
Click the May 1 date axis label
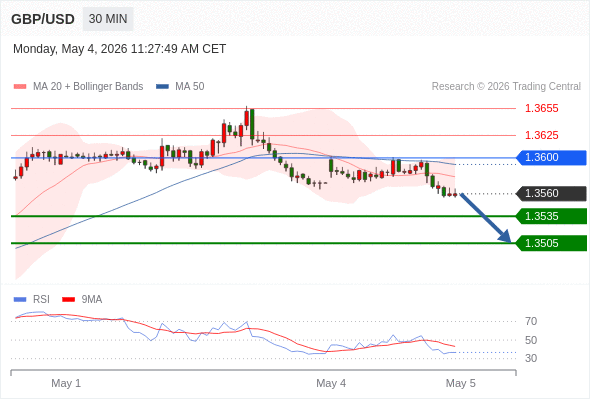[66, 383]
